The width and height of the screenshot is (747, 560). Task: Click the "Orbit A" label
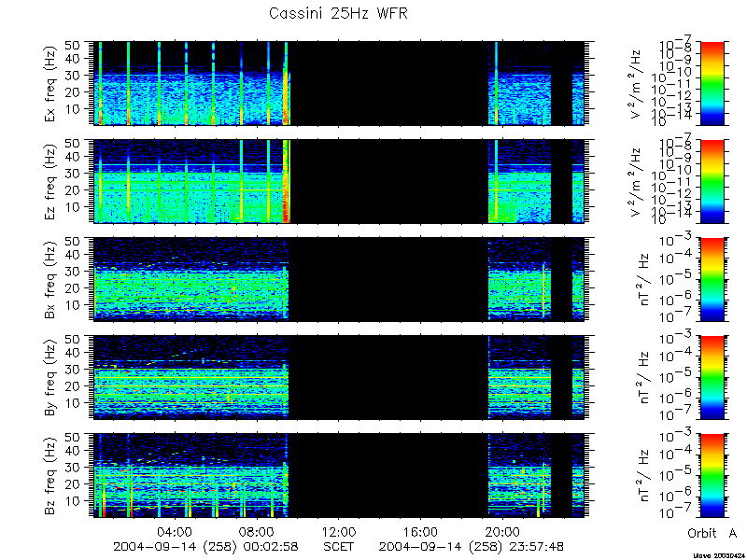coord(712,533)
